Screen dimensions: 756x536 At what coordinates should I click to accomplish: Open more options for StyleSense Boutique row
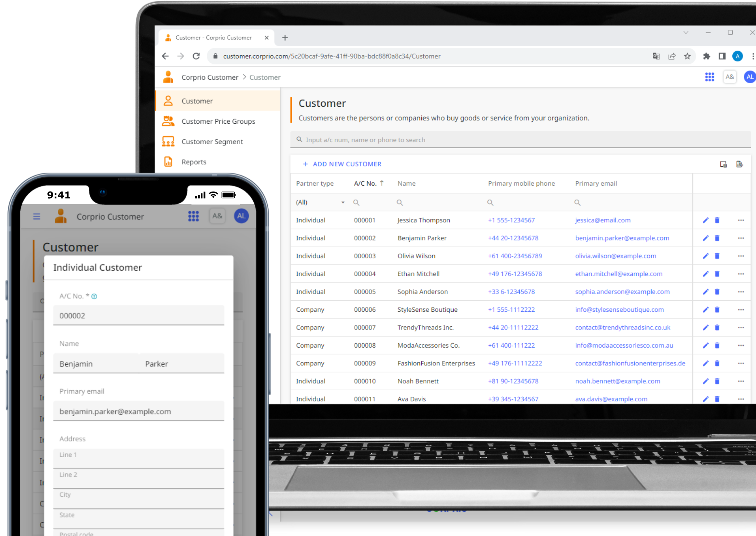pyautogui.click(x=741, y=310)
